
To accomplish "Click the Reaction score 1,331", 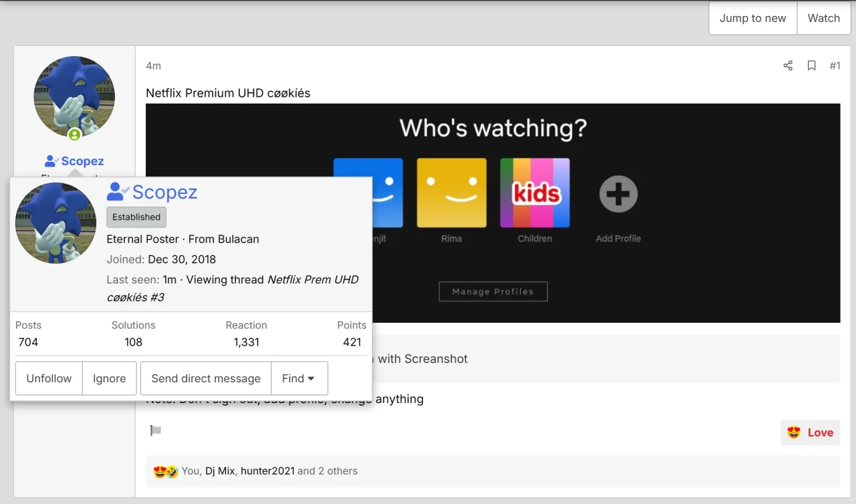I will click(246, 342).
